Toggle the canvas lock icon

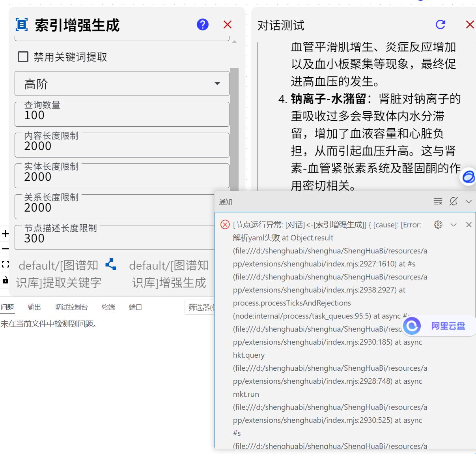[6, 280]
